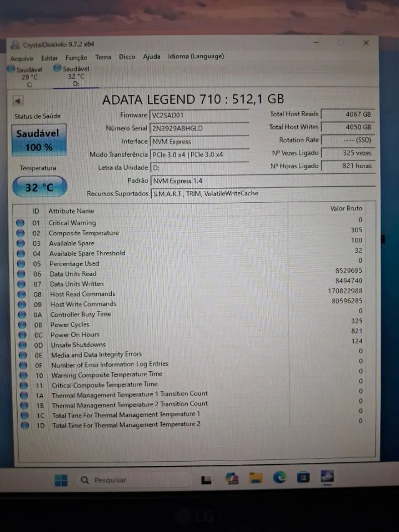Open the Função menu
The image size is (399, 532).
(76, 58)
